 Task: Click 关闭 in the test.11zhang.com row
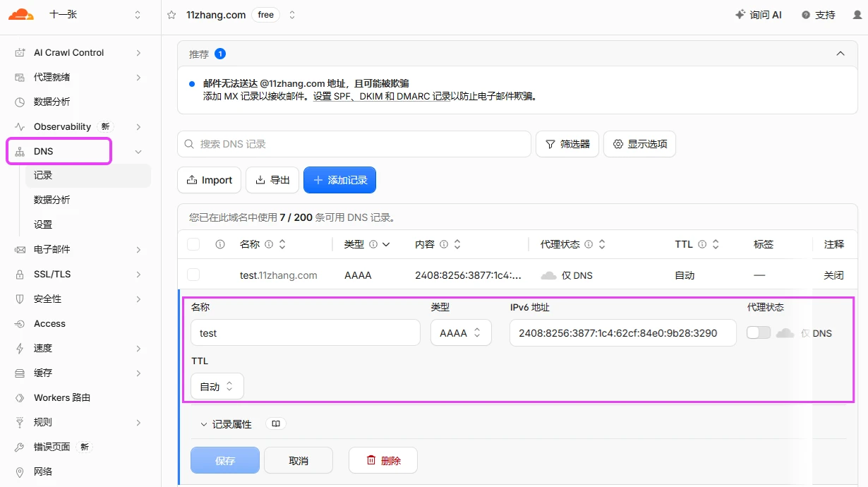click(x=833, y=275)
